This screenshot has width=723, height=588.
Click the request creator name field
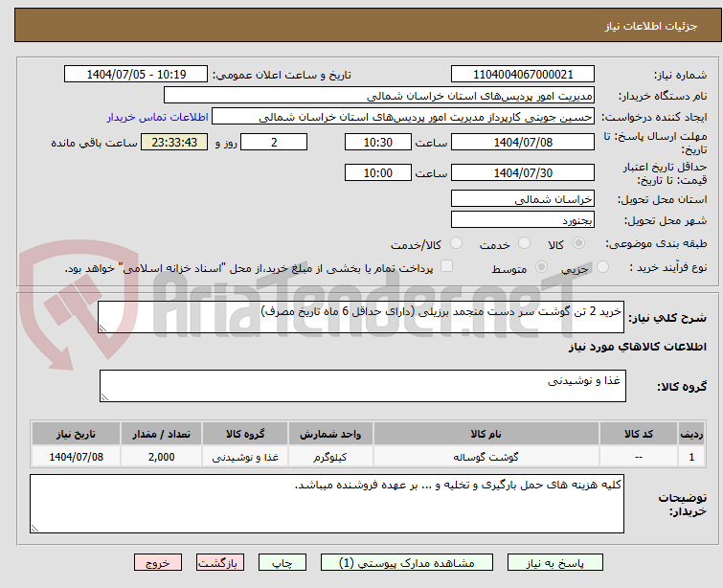(x=403, y=117)
